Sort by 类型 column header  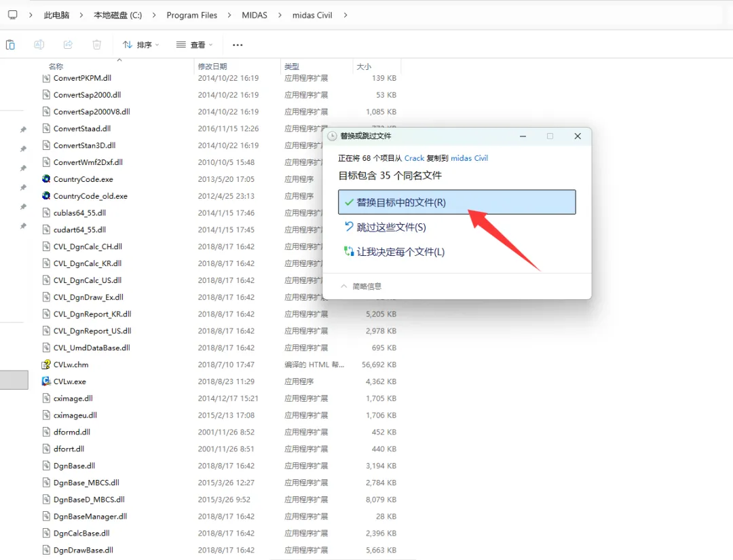tap(292, 67)
